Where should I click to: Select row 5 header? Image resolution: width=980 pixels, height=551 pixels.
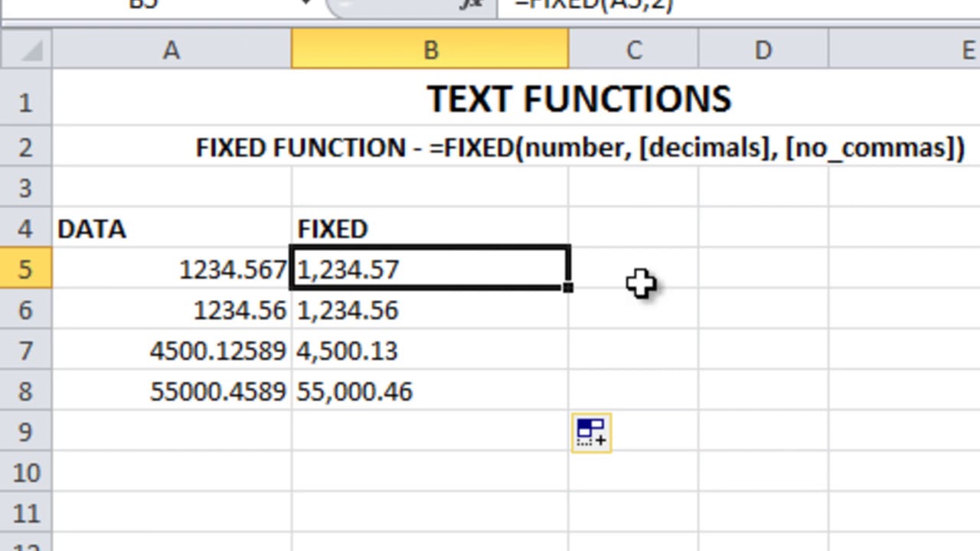coord(25,269)
